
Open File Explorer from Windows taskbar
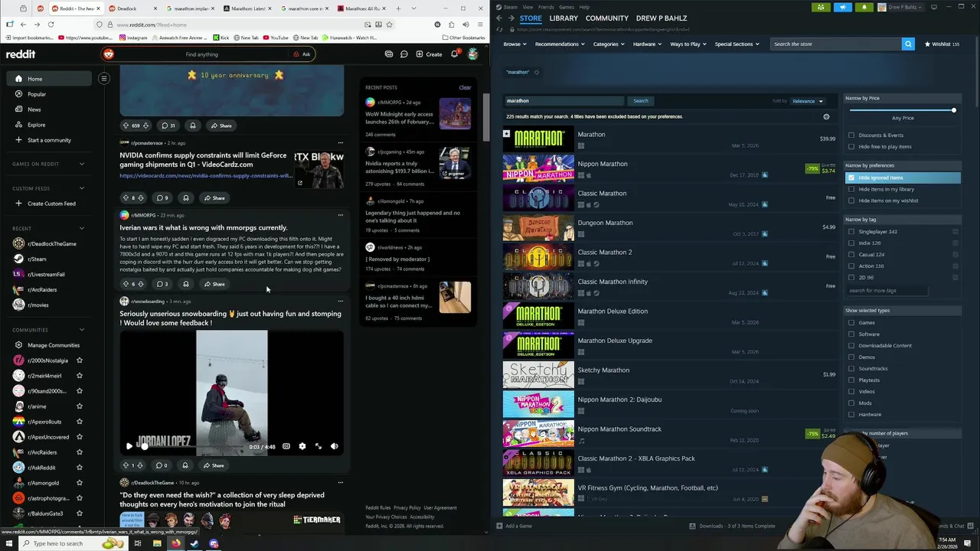157,543
